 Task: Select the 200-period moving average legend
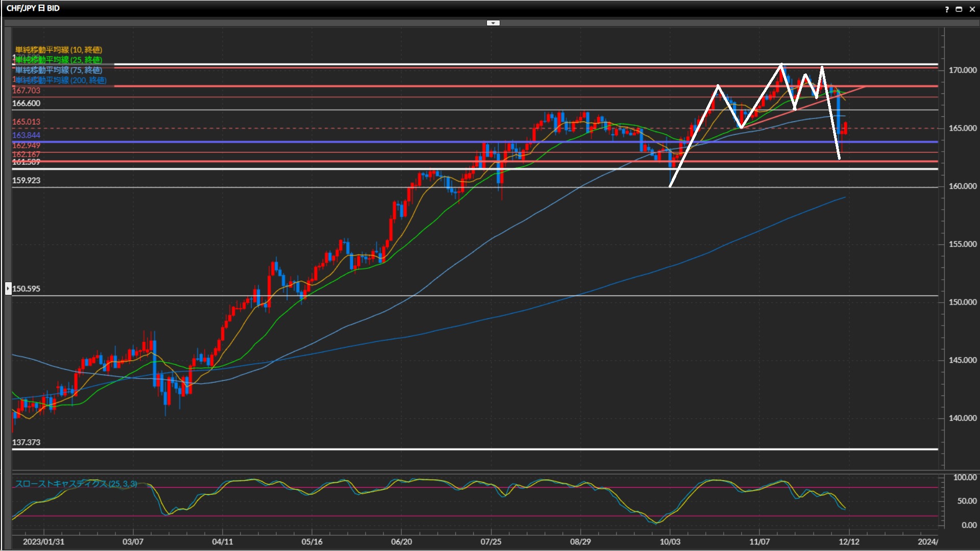coord(61,80)
